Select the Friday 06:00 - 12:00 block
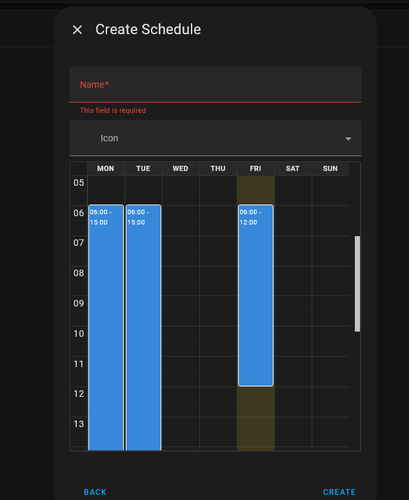 pyautogui.click(x=256, y=295)
